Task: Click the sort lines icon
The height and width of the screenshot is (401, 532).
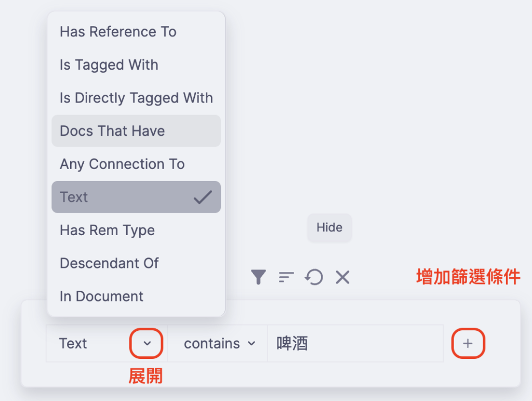Action: tap(286, 277)
